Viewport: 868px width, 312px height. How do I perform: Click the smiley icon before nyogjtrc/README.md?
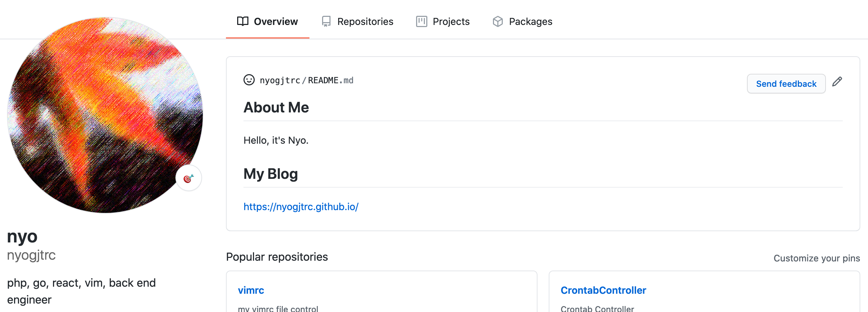point(249,80)
